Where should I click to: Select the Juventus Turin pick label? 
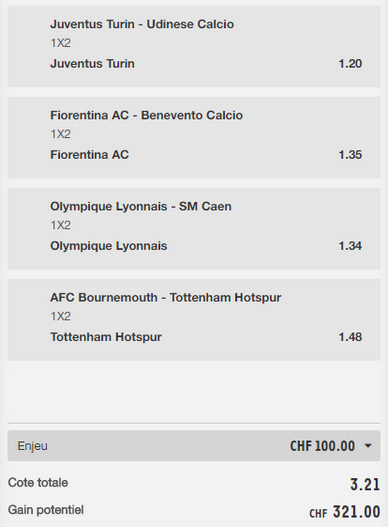point(92,64)
